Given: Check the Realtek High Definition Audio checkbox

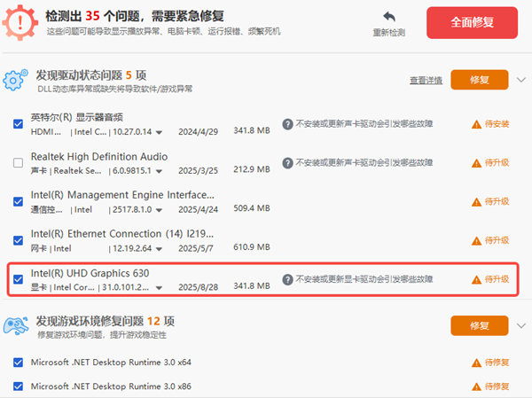Looking at the screenshot, I should [x=19, y=163].
